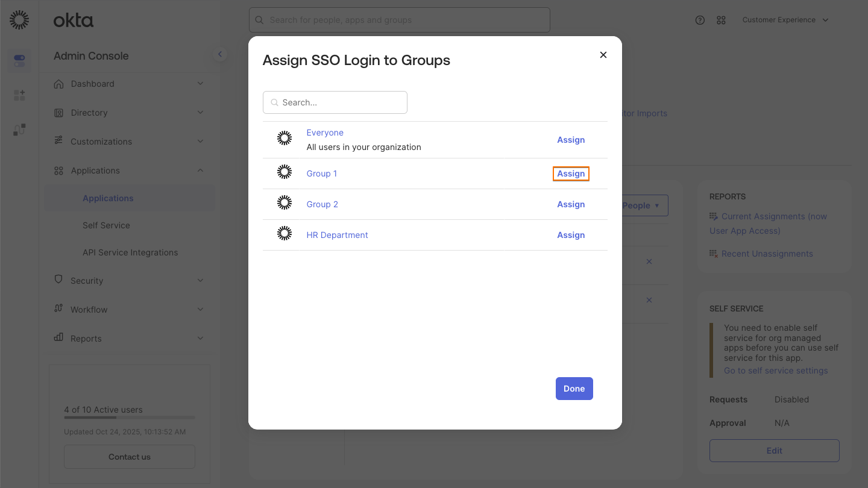Open help via the question mark icon
The image size is (868, 488).
[x=700, y=20]
